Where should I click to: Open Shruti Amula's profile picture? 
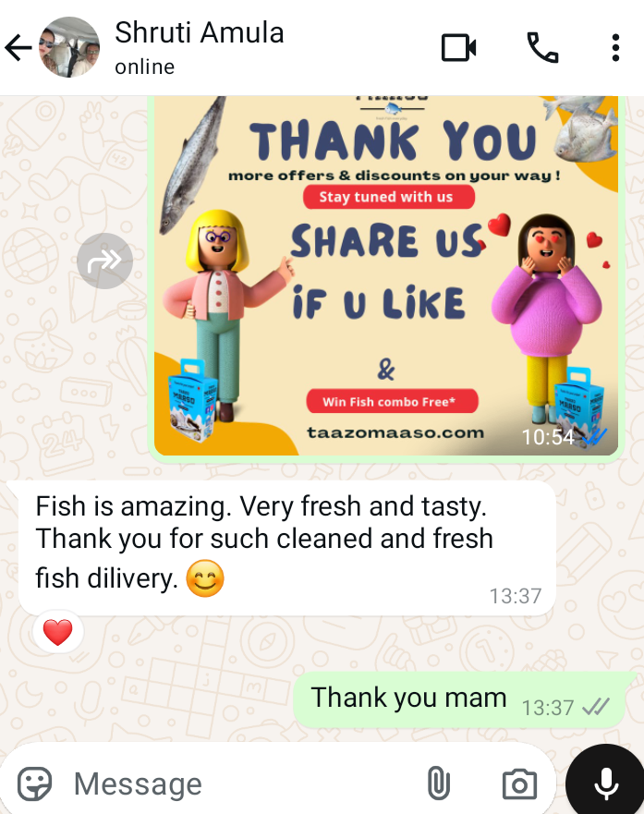coord(69,47)
